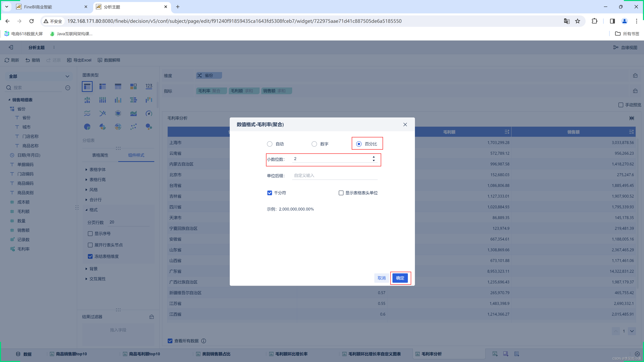Screen dimensions: 644x362
Task: Select the scatter chart type icon
Action: tap(133, 127)
